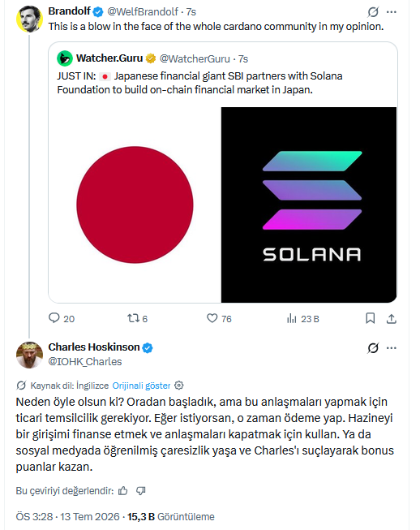Like Brandolf's tweet with the heart icon
Screen dimensions: 420x530
point(212,318)
